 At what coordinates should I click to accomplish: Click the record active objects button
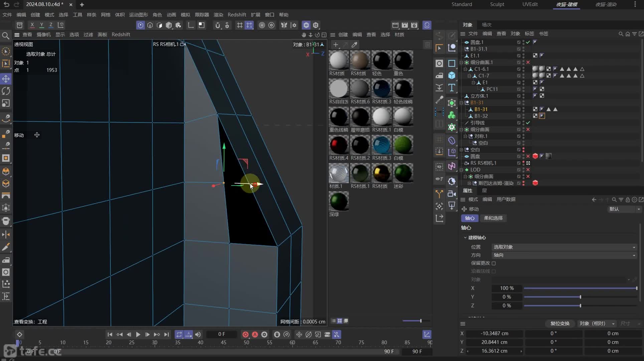pyautogui.click(x=246, y=335)
